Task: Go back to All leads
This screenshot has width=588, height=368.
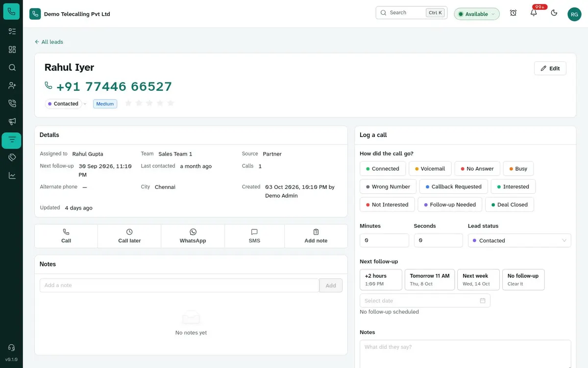Action: coord(49,42)
